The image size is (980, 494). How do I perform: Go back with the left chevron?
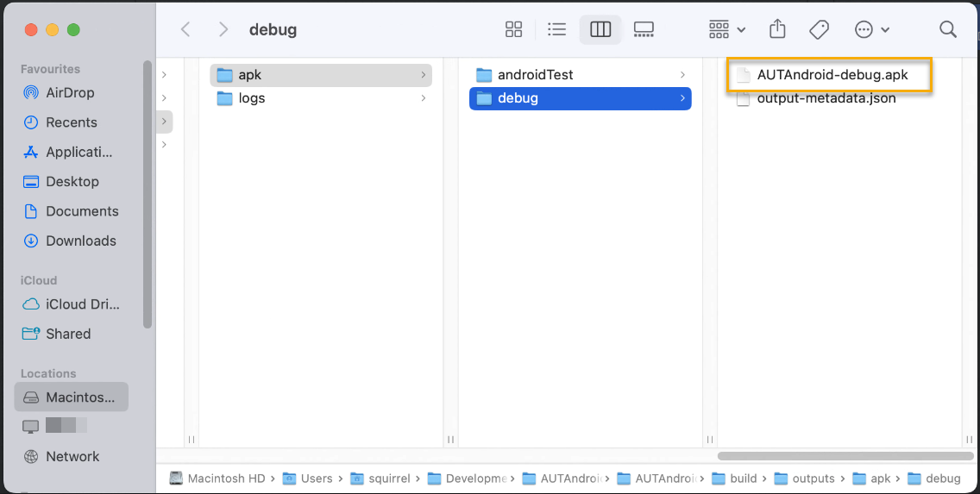coord(185,29)
